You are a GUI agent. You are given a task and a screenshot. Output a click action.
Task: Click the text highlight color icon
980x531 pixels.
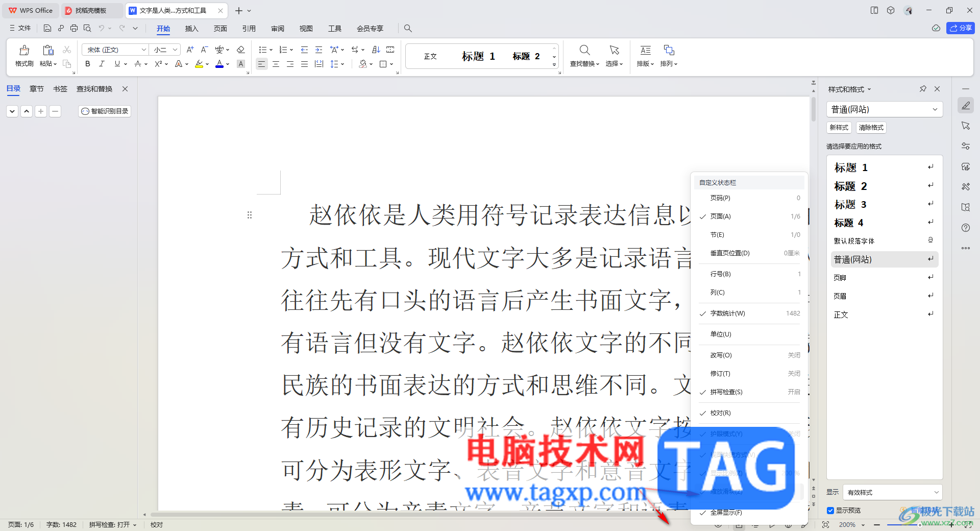199,64
